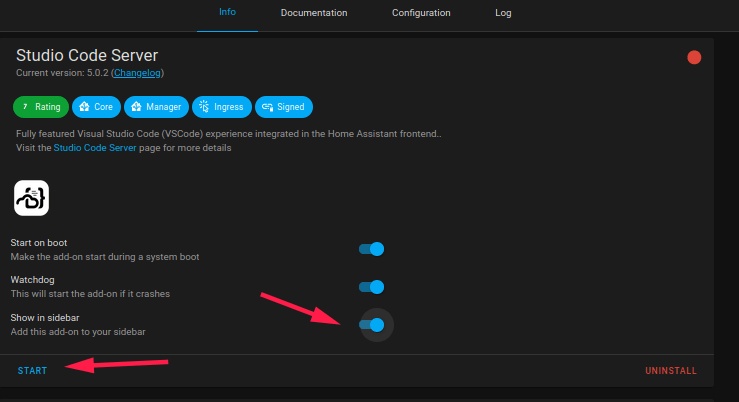Click 'Make the add-on start during a system boot'

(105, 257)
